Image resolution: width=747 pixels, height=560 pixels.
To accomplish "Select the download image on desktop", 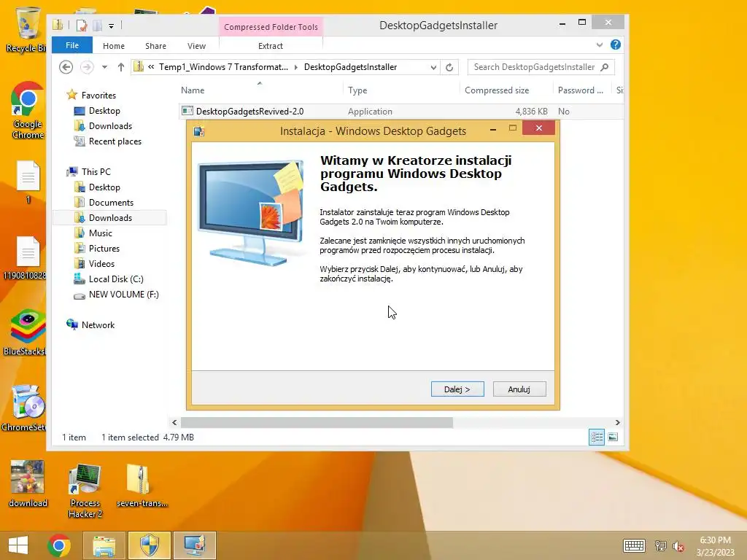I will pyautogui.click(x=28, y=484).
